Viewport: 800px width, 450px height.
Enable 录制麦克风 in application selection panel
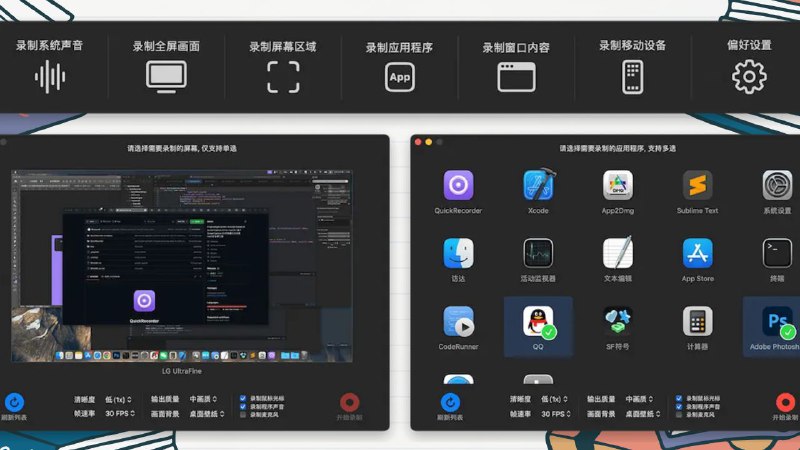tap(679, 415)
